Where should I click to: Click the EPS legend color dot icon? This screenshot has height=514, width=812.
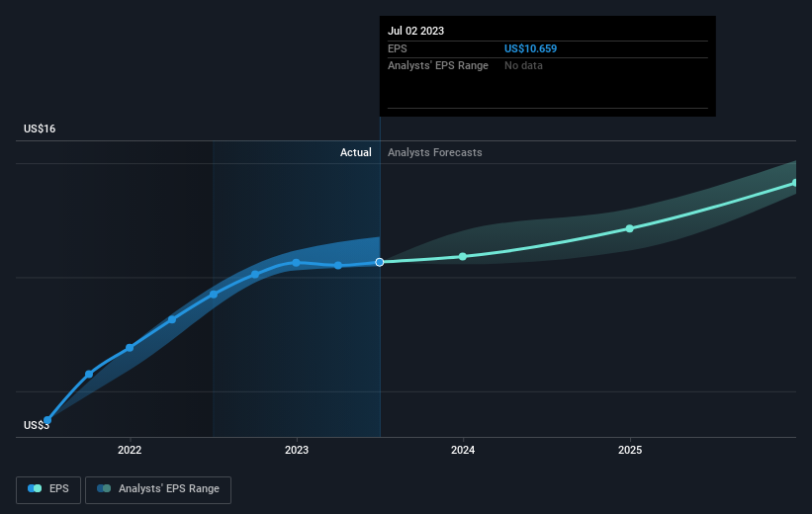pos(36,488)
